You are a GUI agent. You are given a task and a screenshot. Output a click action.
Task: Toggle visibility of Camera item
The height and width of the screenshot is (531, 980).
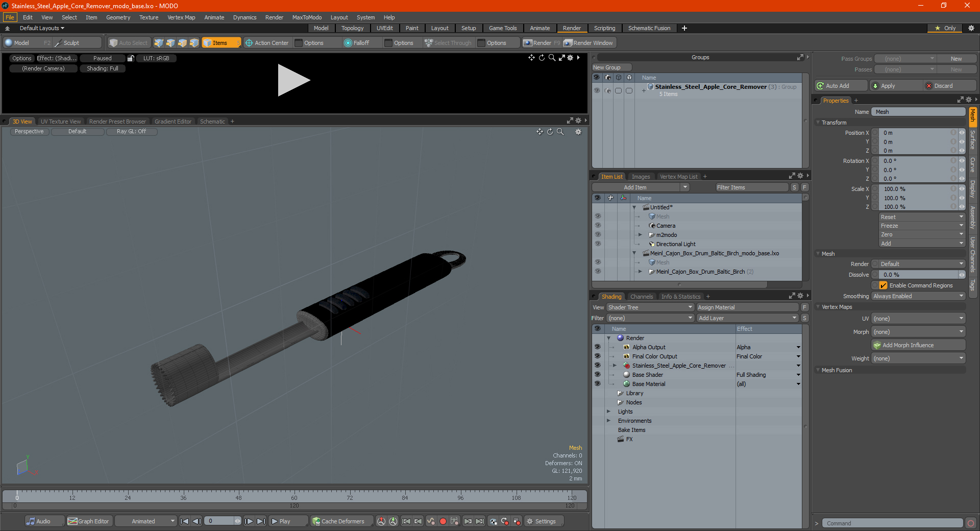click(x=598, y=225)
